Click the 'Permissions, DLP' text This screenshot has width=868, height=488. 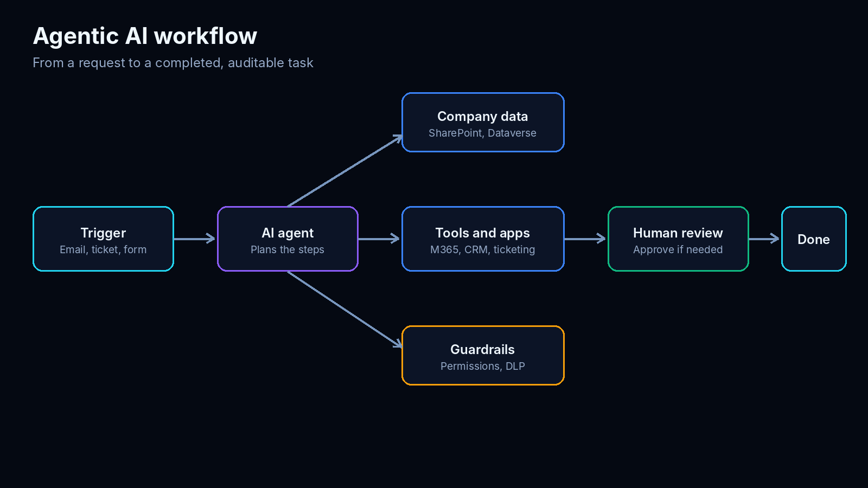click(x=482, y=366)
